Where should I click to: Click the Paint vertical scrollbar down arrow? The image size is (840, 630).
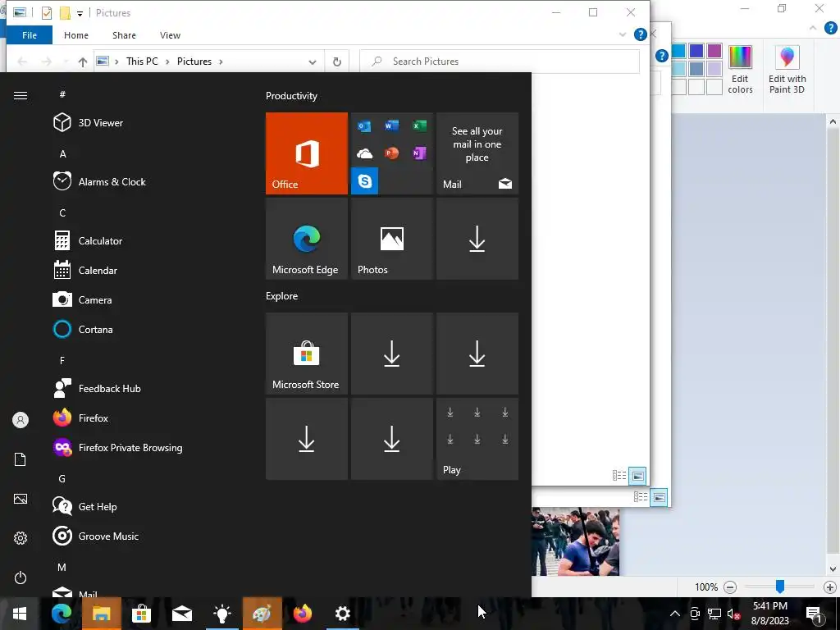[x=833, y=569]
